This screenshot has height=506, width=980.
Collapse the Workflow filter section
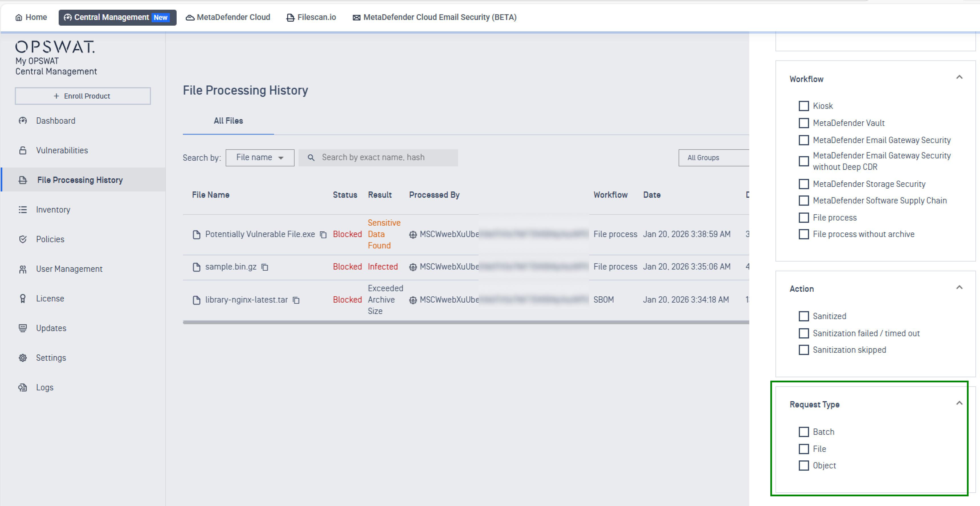coord(959,77)
